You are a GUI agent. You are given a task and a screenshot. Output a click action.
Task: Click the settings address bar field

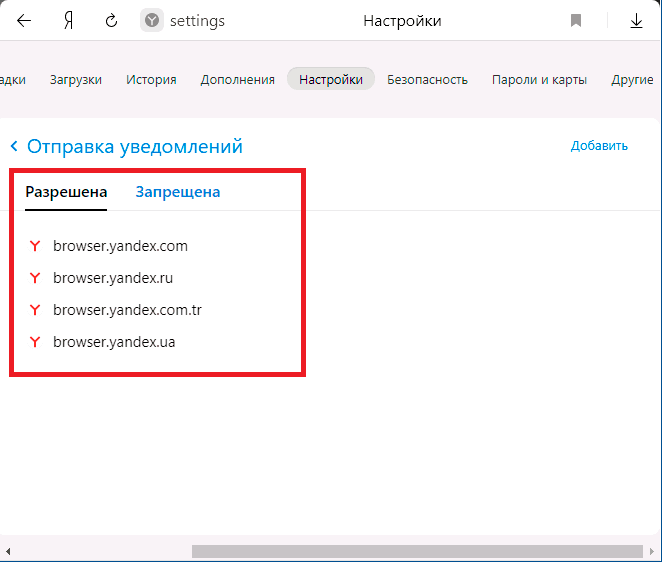coord(198,21)
